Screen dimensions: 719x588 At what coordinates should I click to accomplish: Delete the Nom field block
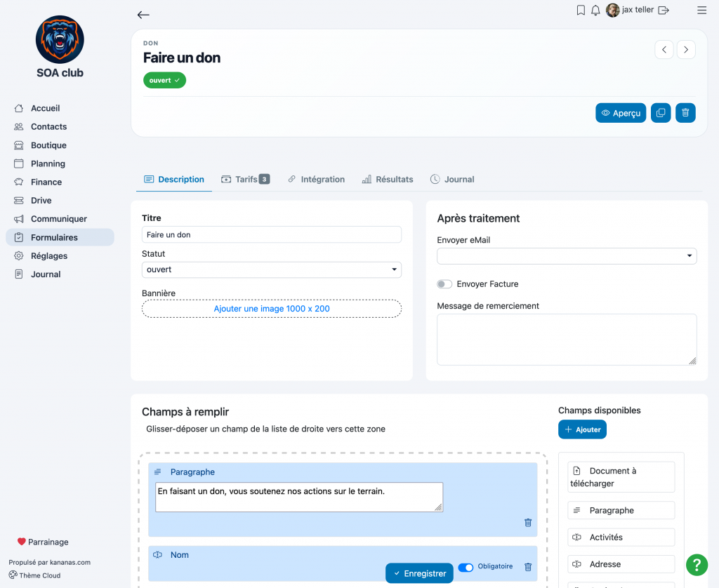point(528,567)
